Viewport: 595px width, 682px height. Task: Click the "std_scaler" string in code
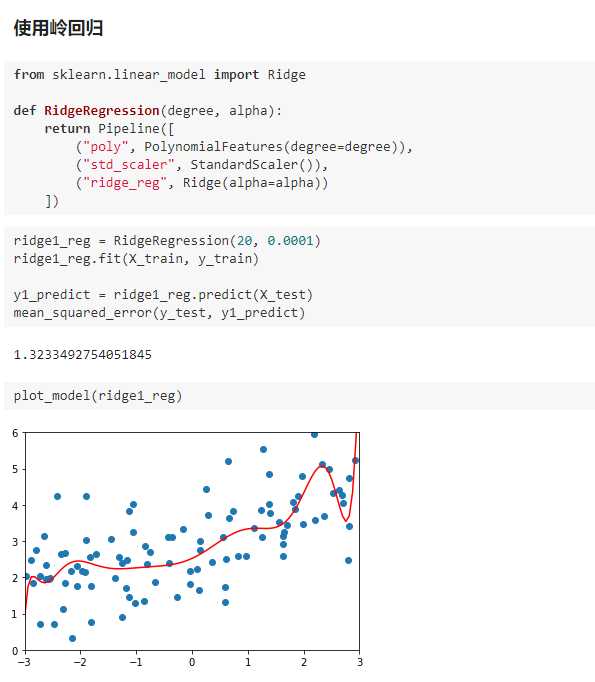click(x=129, y=165)
